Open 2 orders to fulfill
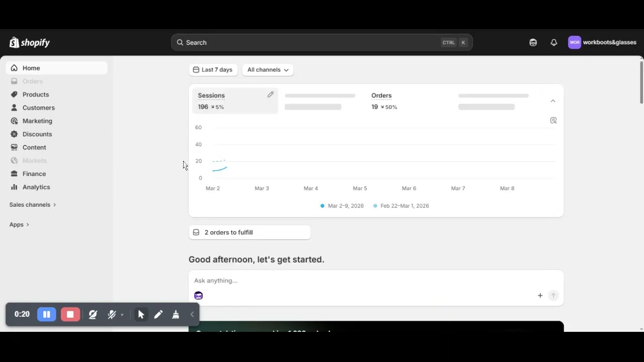This screenshot has width=644, height=362. (250, 232)
